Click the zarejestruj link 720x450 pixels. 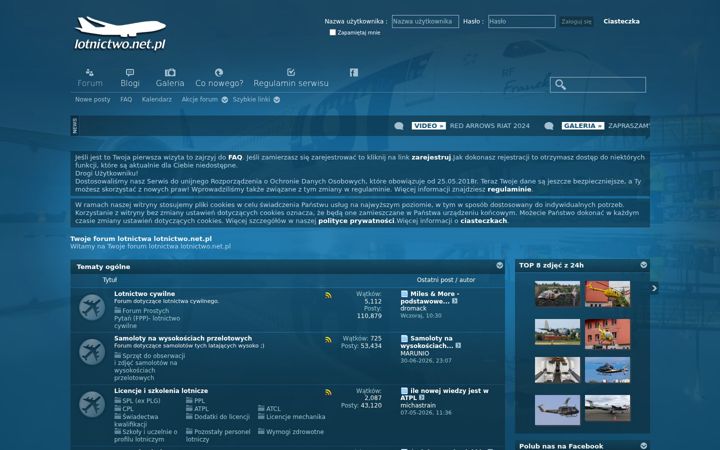[431, 157]
